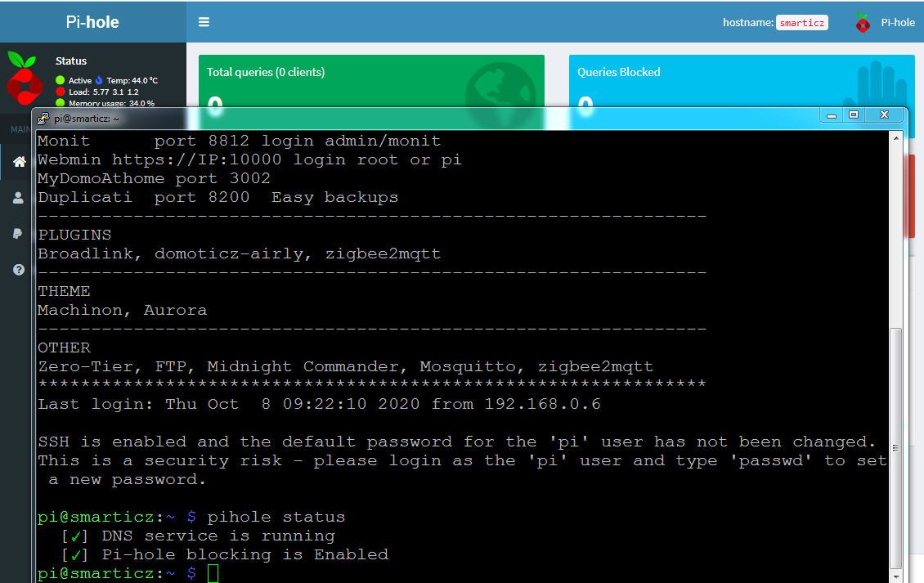This screenshot has height=583, width=924.
Task: Click the 'Monit port 8812' terminal line
Action: [240, 141]
